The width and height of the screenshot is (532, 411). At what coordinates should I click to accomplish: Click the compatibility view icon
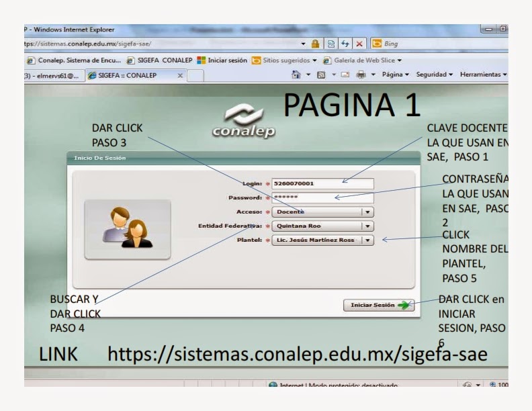330,44
